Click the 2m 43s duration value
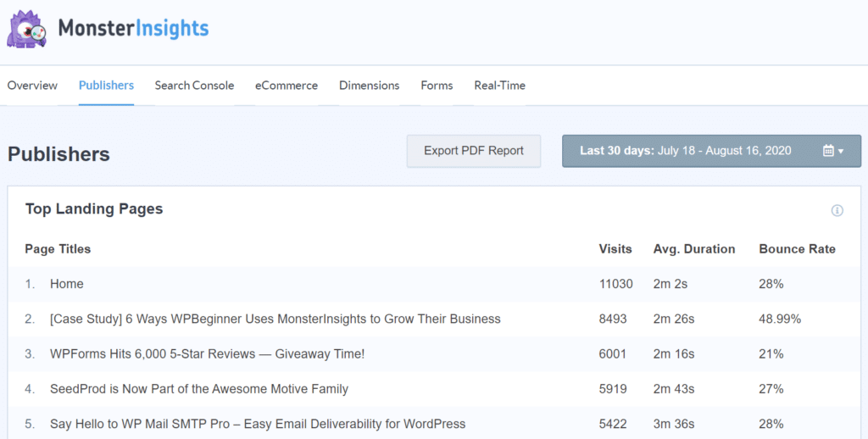This screenshot has width=868, height=439. coord(674,389)
